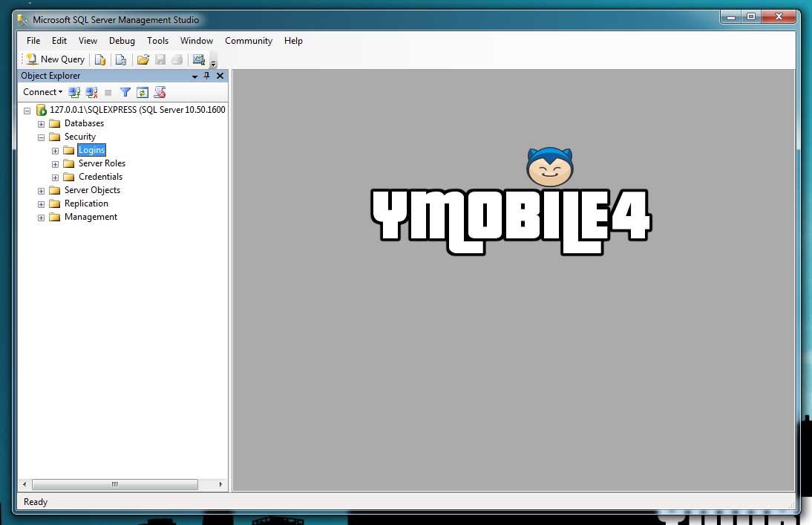
Task: Open the Window menu
Action: coord(196,40)
